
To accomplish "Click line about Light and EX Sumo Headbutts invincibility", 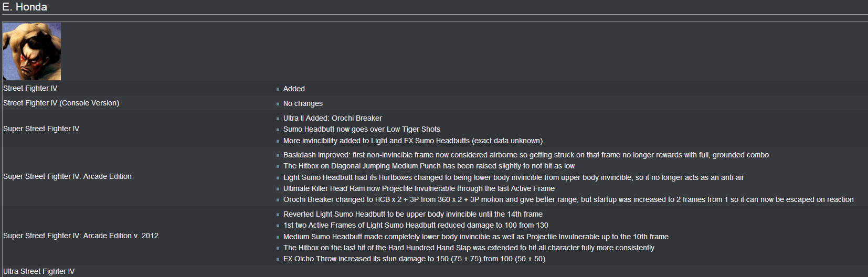I will point(413,141).
